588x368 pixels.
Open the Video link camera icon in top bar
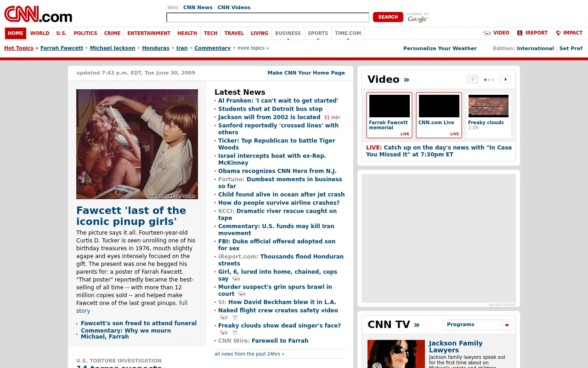point(487,33)
